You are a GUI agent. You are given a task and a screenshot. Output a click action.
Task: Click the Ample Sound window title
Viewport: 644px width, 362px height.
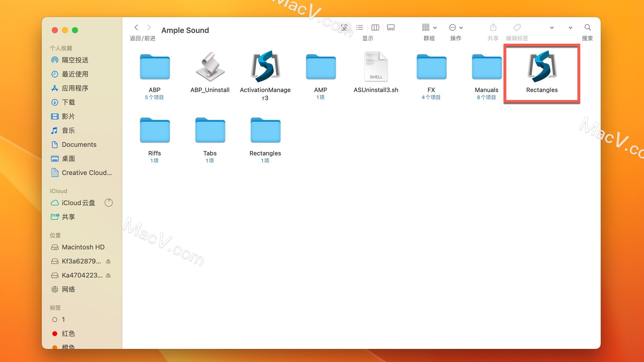[x=185, y=30]
